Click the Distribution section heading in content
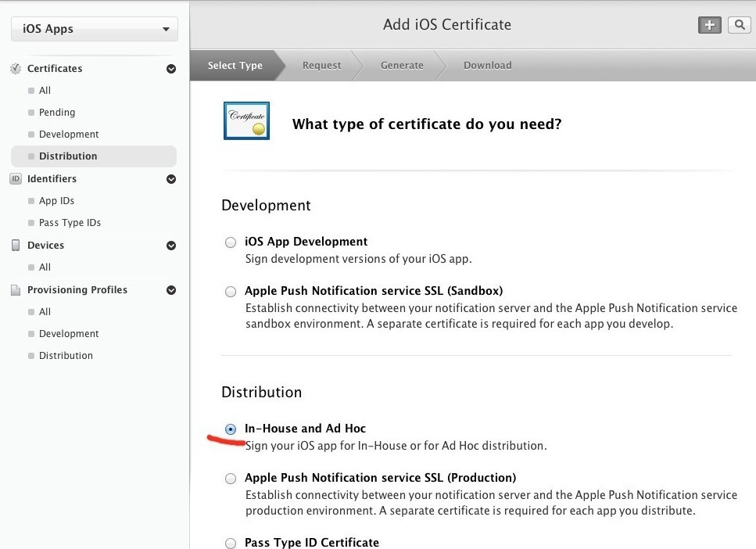Viewport: 756px width, 549px height. 262,393
